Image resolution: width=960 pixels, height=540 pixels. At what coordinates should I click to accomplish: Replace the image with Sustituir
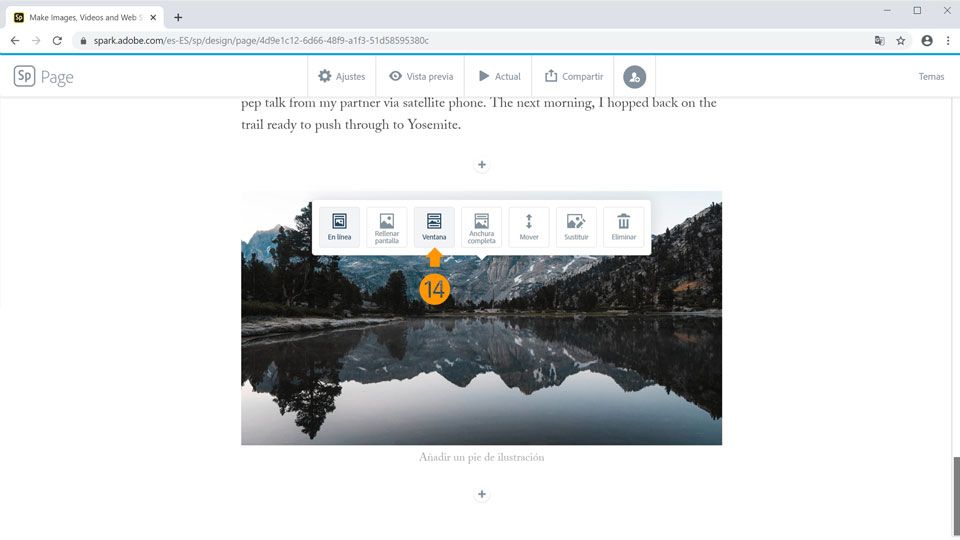(576, 227)
